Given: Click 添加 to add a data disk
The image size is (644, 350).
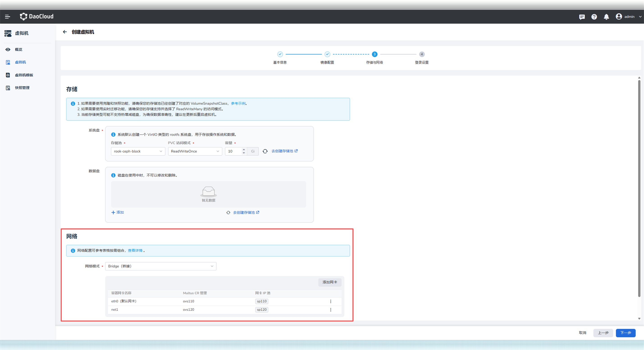Looking at the screenshot, I should [x=117, y=212].
